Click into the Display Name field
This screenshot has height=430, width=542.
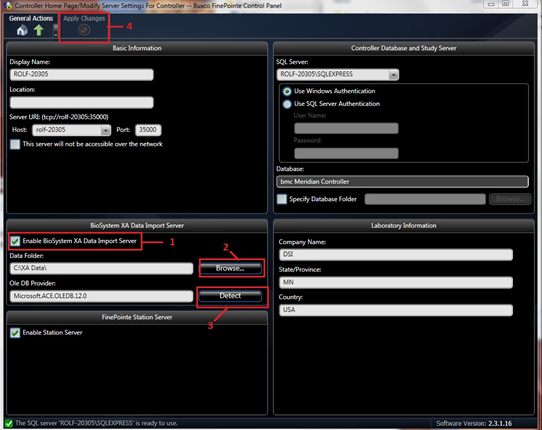tap(82, 74)
